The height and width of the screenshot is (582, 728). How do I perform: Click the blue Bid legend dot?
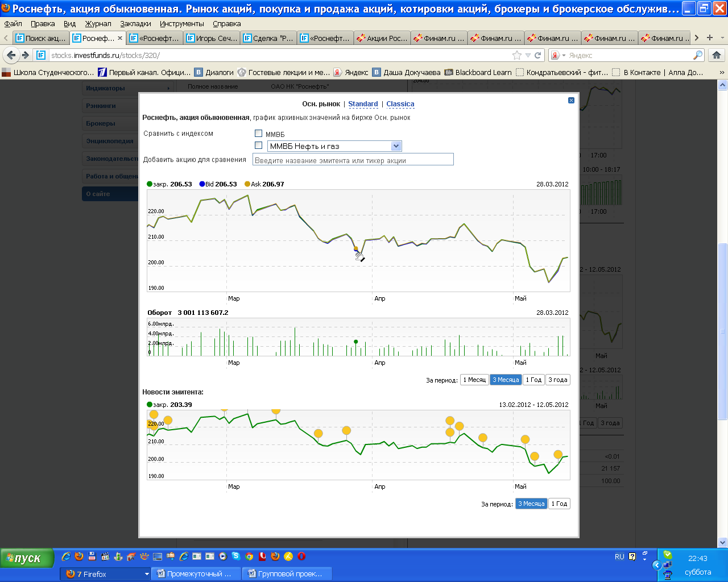tap(202, 184)
